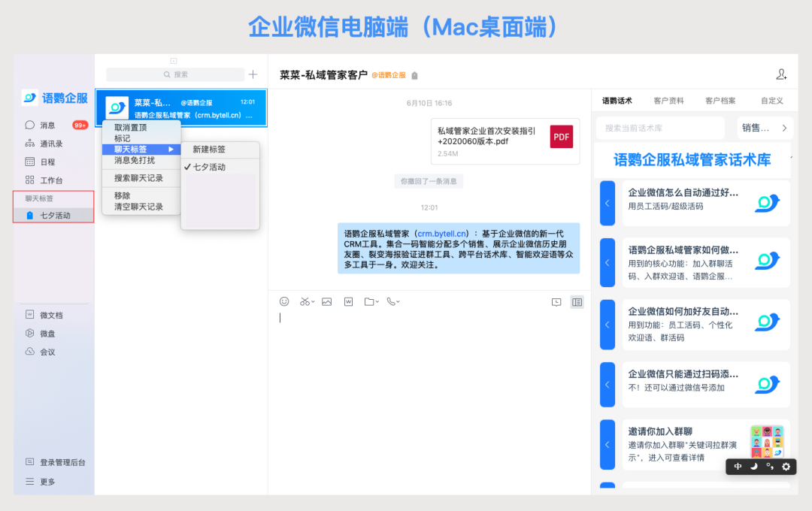Toggle the moon night mode icon
Image resolution: width=812 pixels, height=511 pixels.
click(753, 467)
